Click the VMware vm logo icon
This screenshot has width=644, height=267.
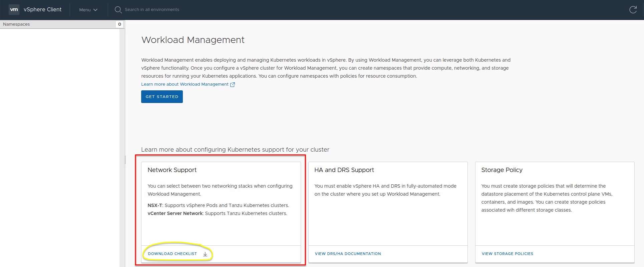click(x=14, y=9)
